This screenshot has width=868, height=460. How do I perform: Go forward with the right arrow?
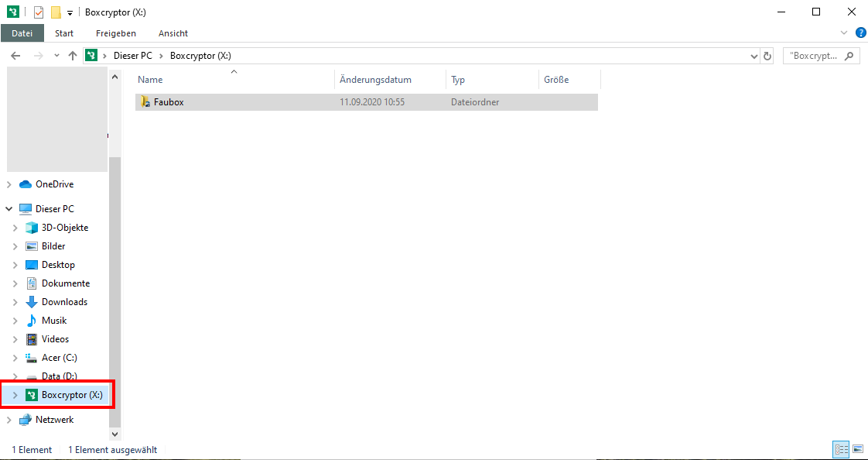[38, 56]
